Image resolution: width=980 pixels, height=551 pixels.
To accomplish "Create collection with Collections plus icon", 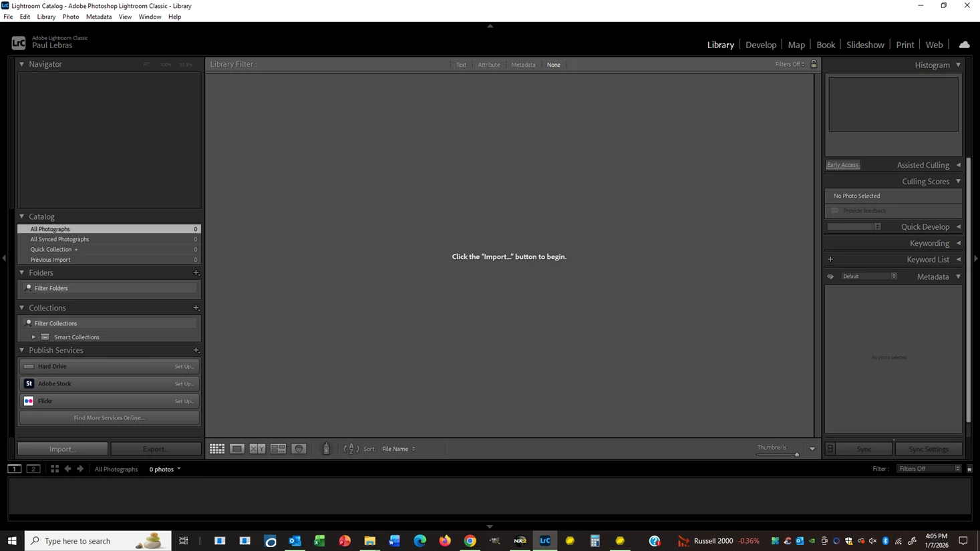I will click(196, 308).
